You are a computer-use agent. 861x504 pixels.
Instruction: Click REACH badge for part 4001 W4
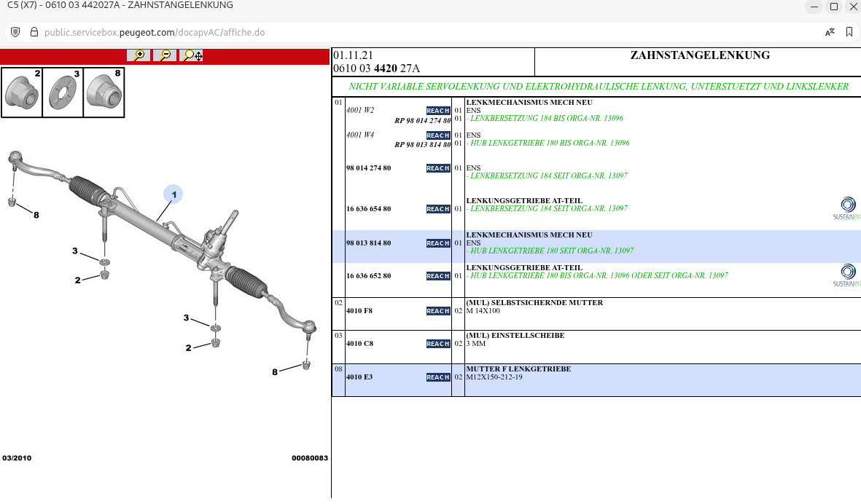point(438,135)
